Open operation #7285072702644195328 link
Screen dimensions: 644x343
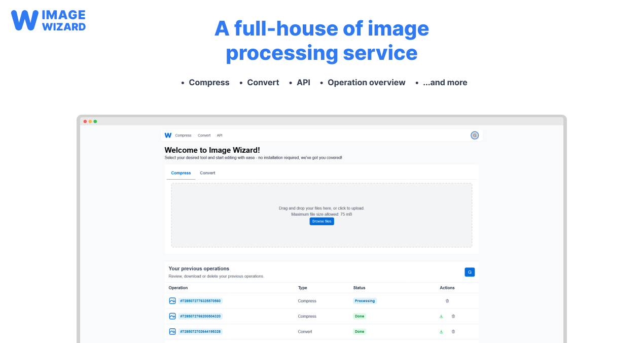tap(200, 331)
